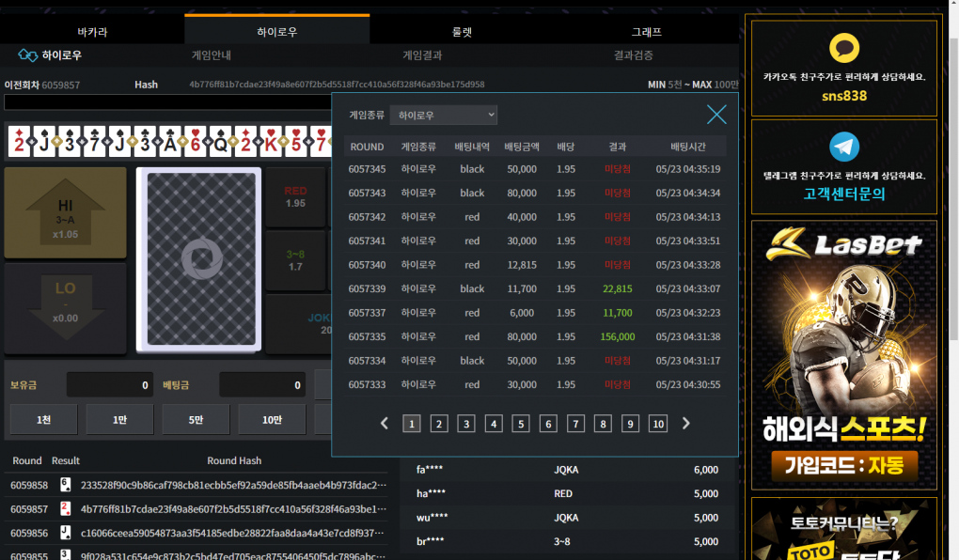Open the 게임안내 sub-tab
This screenshot has height=560, width=959.
211,55
